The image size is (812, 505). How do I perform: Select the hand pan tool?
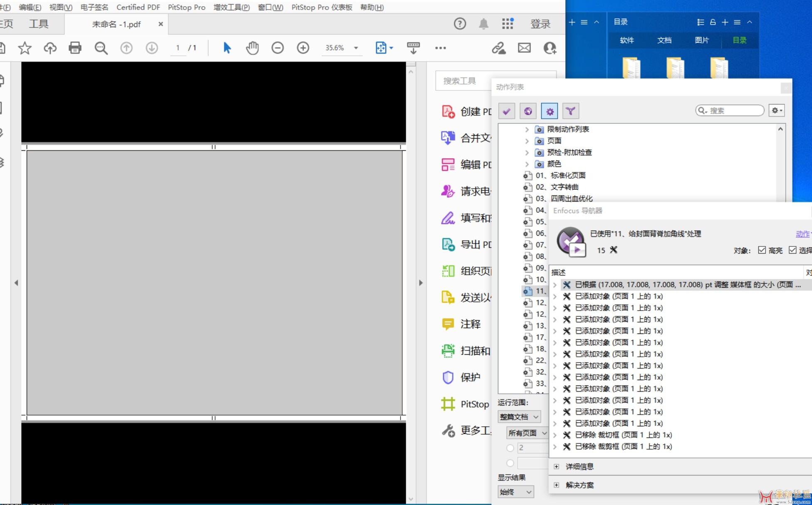252,48
